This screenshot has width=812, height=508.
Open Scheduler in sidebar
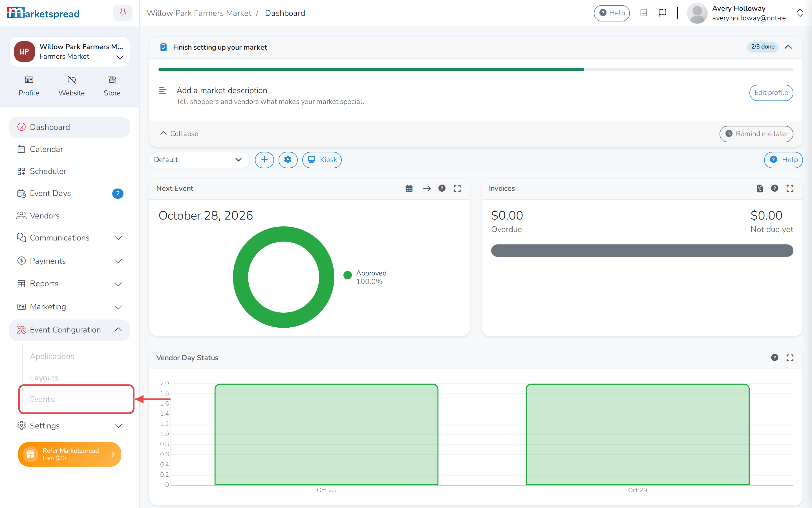click(x=69, y=171)
